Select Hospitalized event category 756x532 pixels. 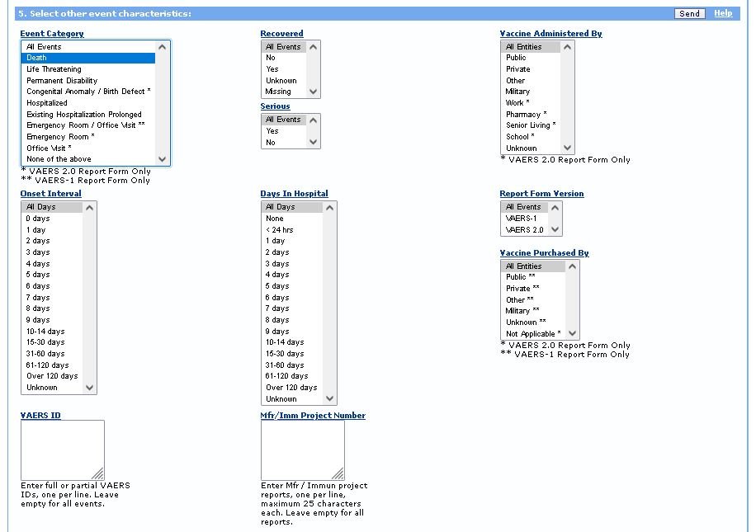[x=88, y=102]
